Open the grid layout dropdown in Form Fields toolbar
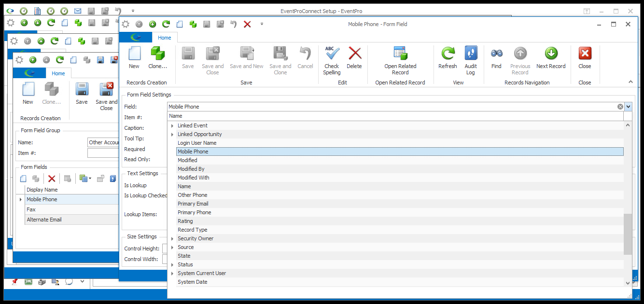Image resolution: width=644 pixels, height=304 pixels. click(x=85, y=179)
